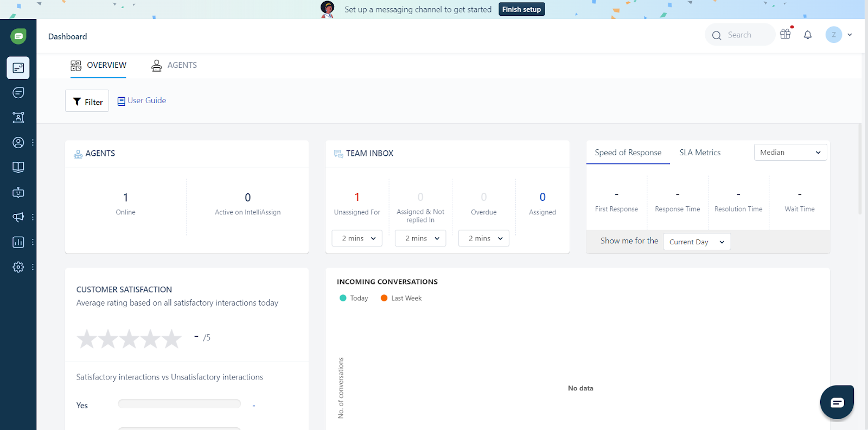868x430 pixels.
Task: Open the gift box what's new icon
Action: click(x=785, y=34)
